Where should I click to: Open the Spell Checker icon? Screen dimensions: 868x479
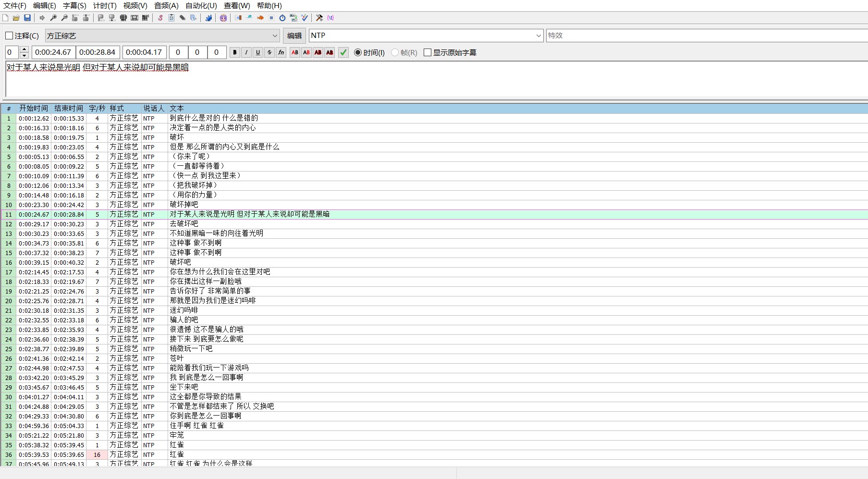[x=305, y=18]
